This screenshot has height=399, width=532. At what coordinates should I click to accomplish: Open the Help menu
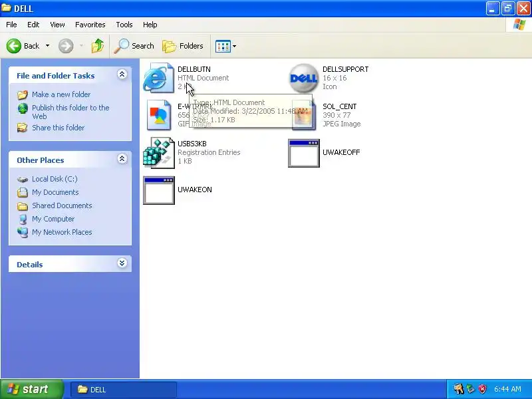pyautogui.click(x=150, y=25)
